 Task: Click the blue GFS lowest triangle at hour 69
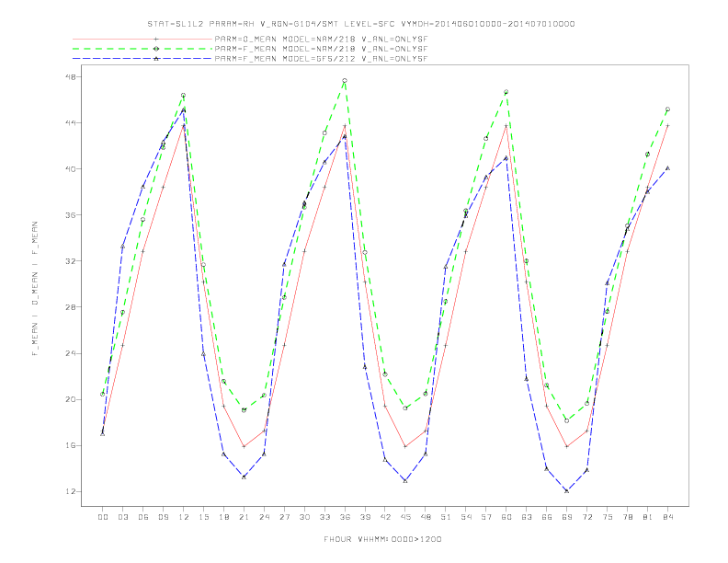click(567, 490)
